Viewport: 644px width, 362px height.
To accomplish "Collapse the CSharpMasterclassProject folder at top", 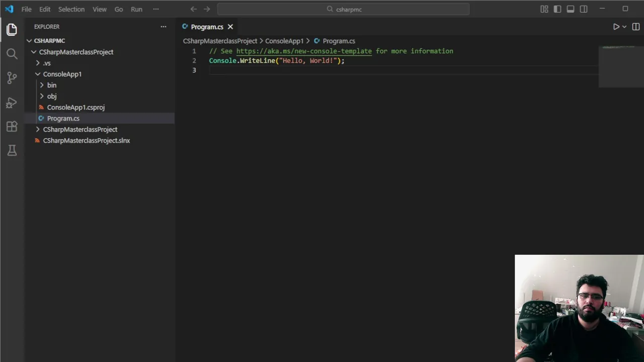I will point(34,52).
